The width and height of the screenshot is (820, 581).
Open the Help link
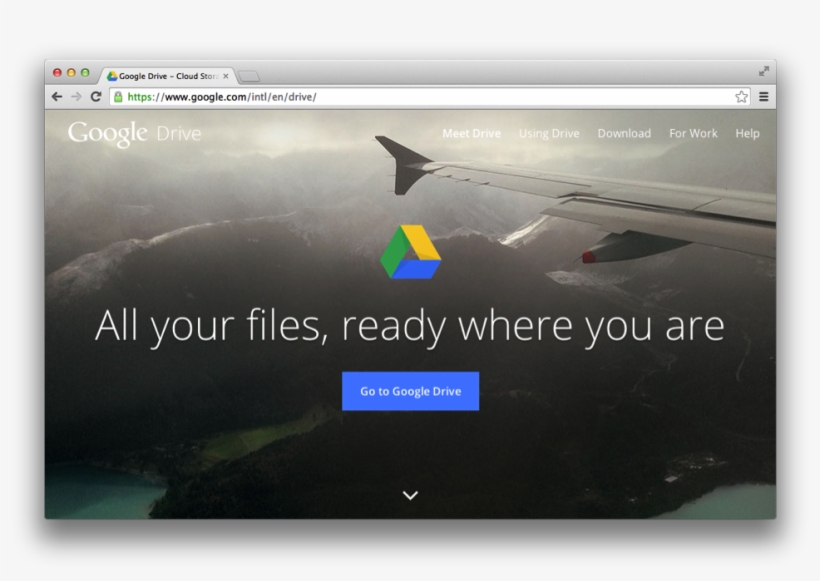click(746, 133)
